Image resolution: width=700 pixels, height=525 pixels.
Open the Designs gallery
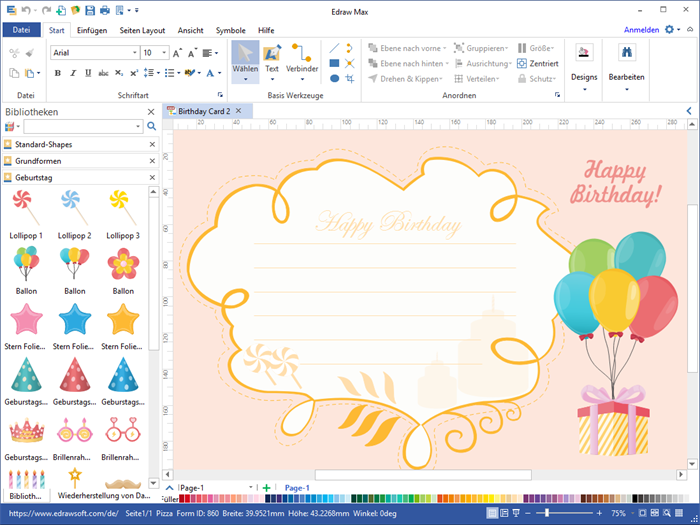click(584, 63)
